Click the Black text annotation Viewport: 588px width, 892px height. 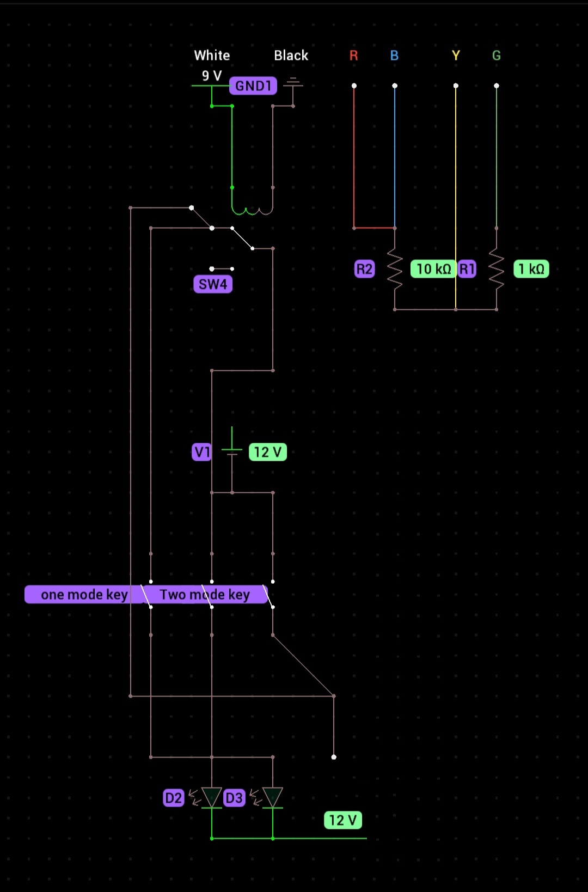[x=291, y=56]
